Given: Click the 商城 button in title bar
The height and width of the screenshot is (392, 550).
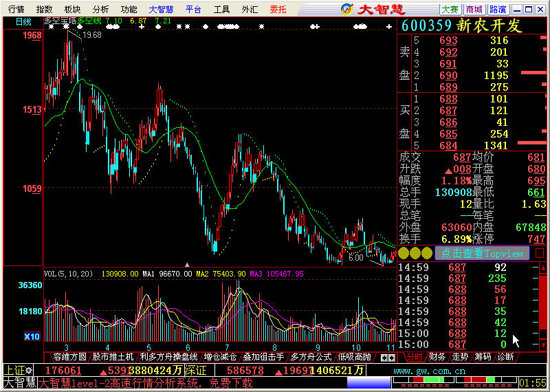Looking at the screenshot, I should click(x=474, y=9).
